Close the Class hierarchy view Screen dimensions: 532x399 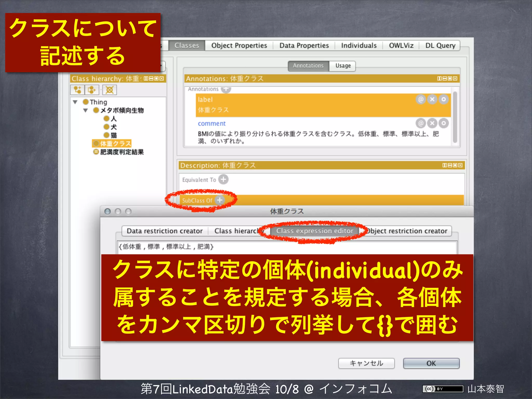pos(162,78)
